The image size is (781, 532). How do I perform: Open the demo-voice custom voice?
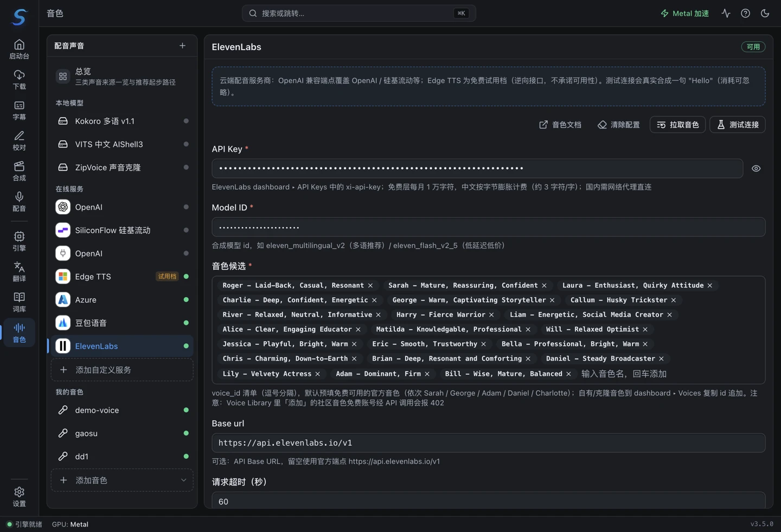pyautogui.click(x=122, y=411)
